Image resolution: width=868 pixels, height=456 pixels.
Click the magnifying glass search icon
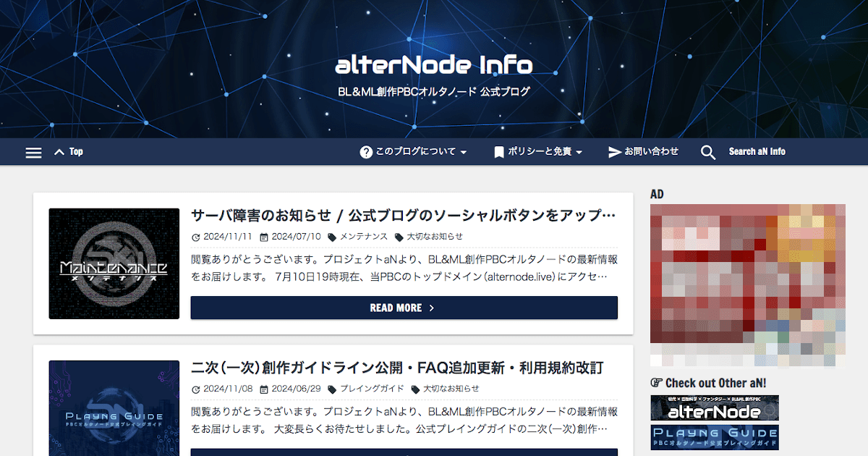708,152
